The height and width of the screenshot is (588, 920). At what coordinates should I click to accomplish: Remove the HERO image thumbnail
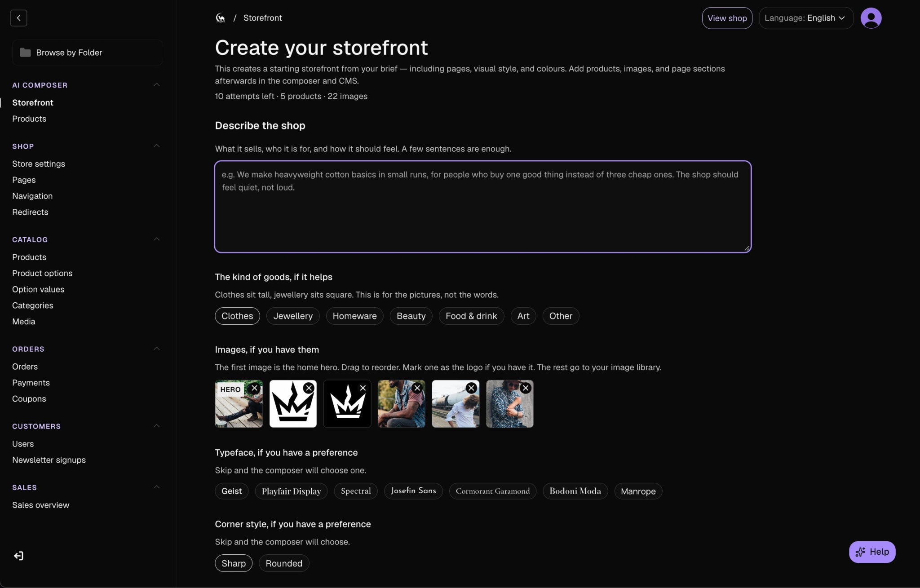pyautogui.click(x=255, y=388)
